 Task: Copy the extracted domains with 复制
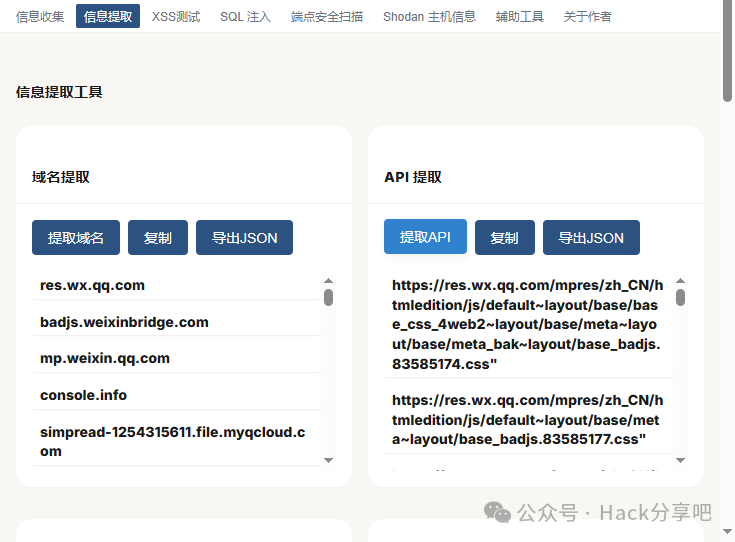tap(158, 238)
